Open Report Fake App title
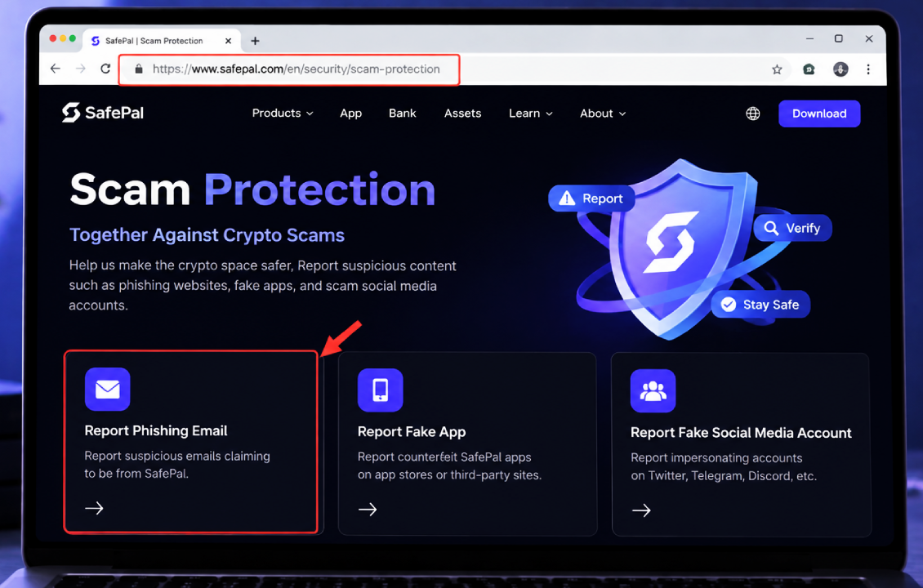The width and height of the screenshot is (923, 588). (x=412, y=432)
